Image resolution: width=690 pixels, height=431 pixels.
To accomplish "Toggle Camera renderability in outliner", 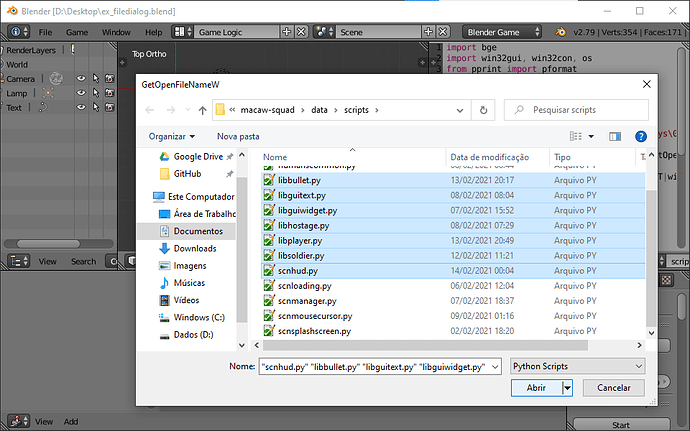I will click(110, 78).
